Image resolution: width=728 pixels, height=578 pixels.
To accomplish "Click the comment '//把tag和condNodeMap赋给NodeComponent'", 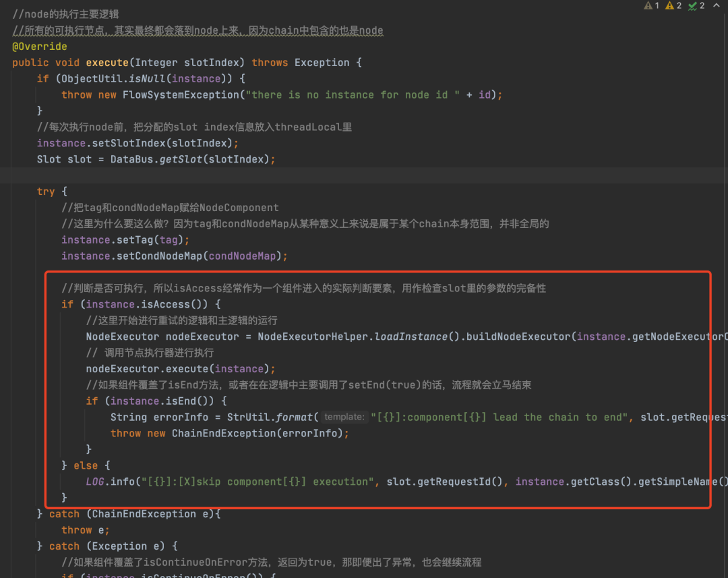I will [x=170, y=208].
